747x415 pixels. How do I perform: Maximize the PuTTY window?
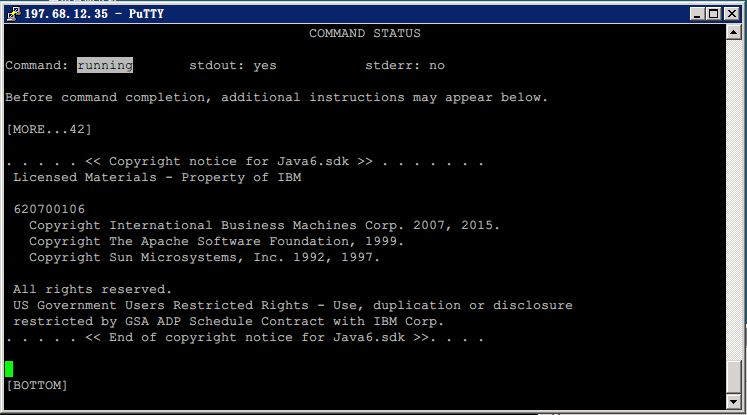click(714, 13)
